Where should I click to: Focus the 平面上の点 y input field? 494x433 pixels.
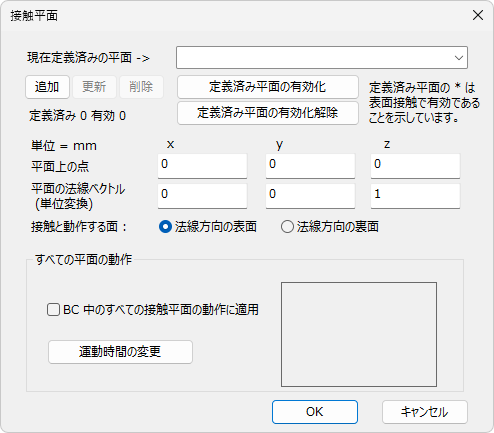pyautogui.click(x=310, y=166)
